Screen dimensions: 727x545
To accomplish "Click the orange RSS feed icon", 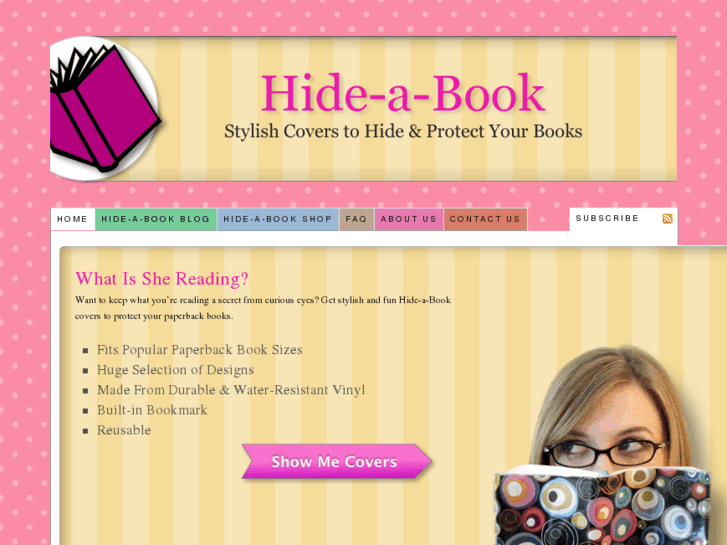I will click(x=667, y=218).
